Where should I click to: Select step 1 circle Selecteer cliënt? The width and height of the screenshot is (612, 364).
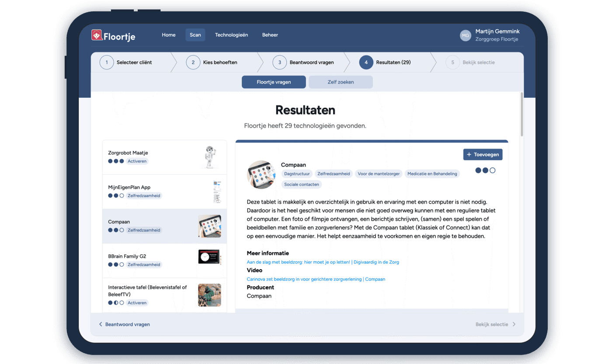[x=107, y=62]
